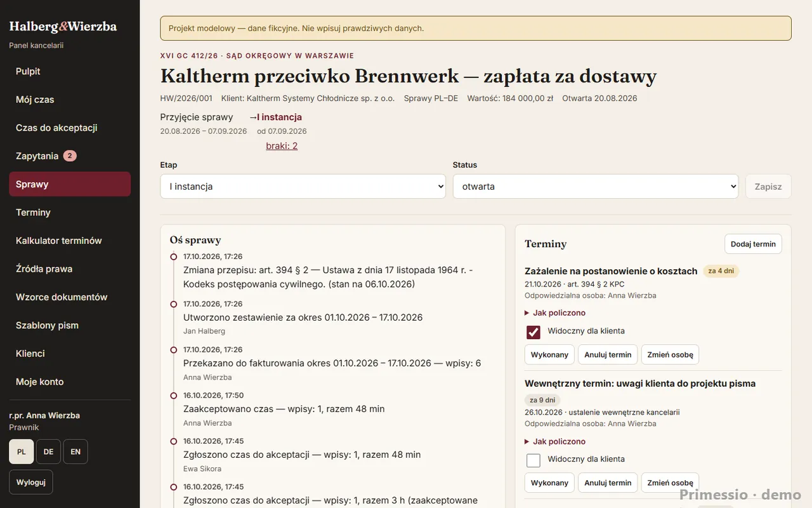Check 'Widoczny dla klienta' for Wewnętrzny termin
Image resolution: width=812 pixels, height=508 pixels.
534,460
